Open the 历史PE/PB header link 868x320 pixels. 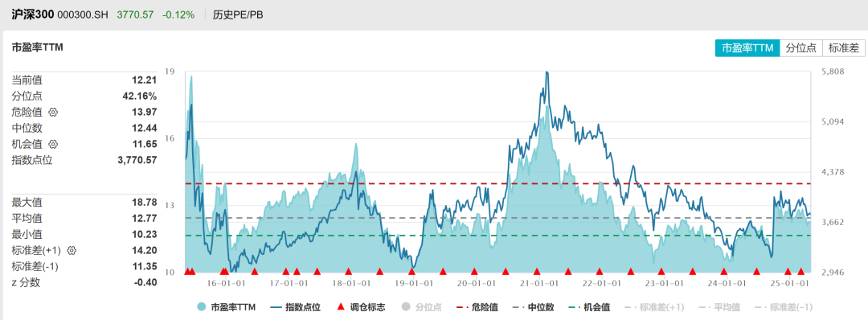pos(238,15)
